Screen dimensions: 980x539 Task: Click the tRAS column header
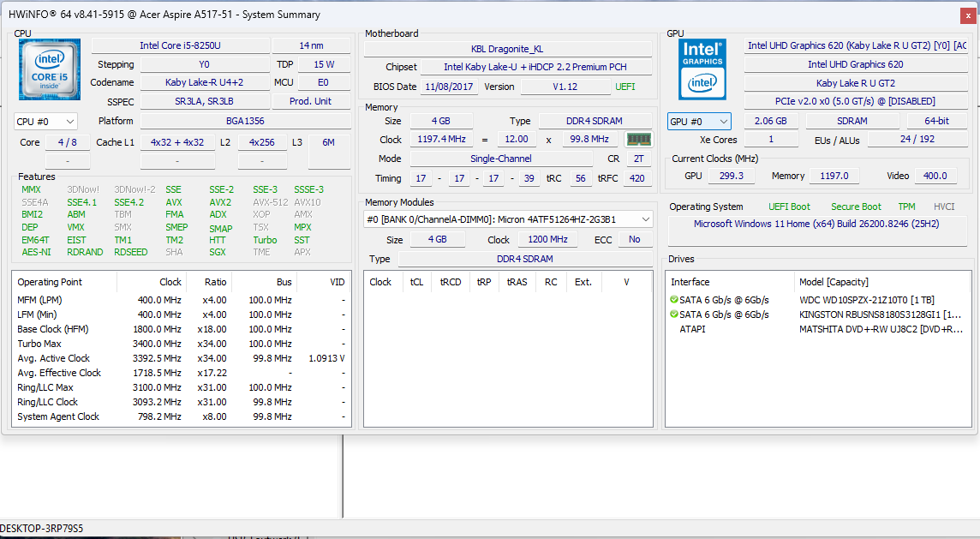(517, 282)
